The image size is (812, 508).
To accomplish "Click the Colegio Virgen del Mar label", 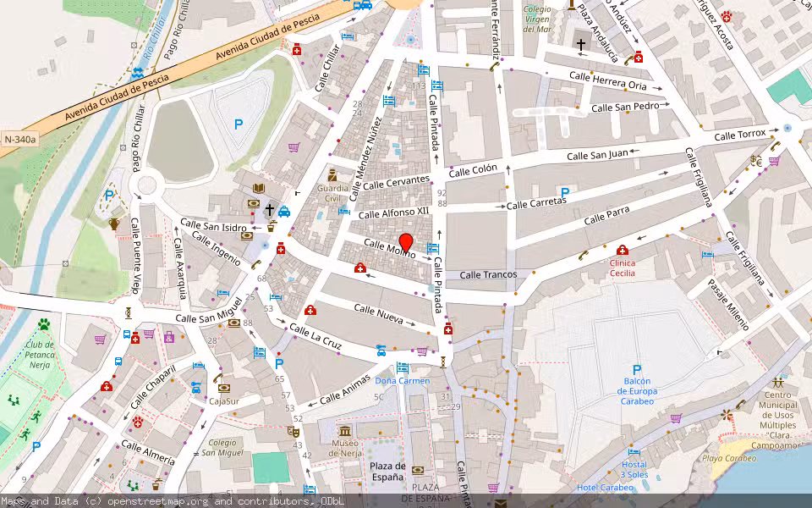I will coord(537,19).
